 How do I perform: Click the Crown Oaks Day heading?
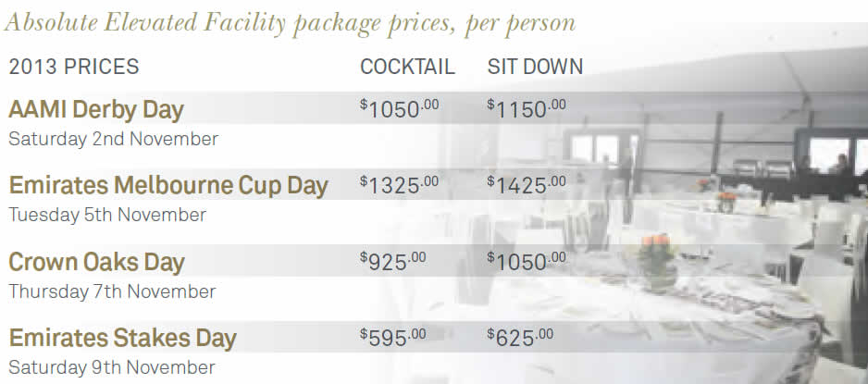[96, 262]
